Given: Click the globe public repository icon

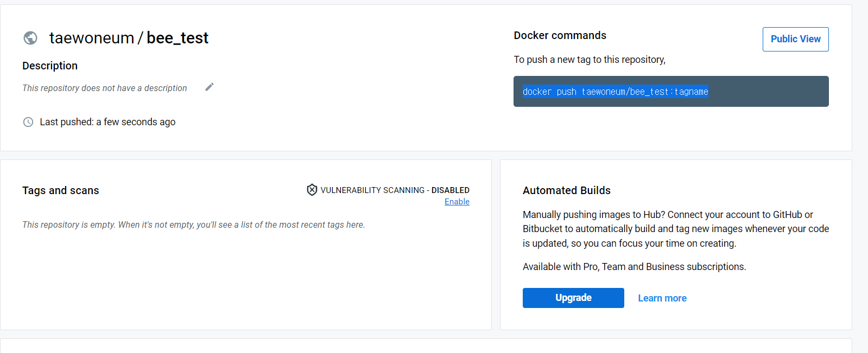Looking at the screenshot, I should (30, 38).
